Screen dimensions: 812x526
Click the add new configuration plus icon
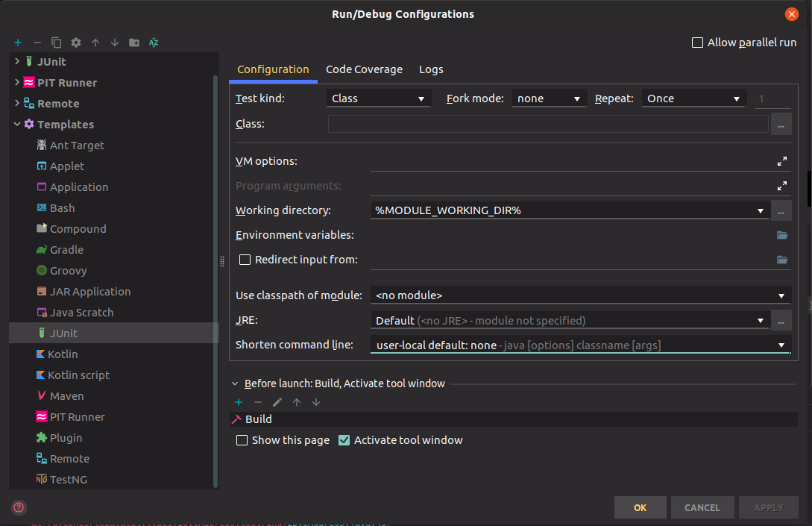18,43
